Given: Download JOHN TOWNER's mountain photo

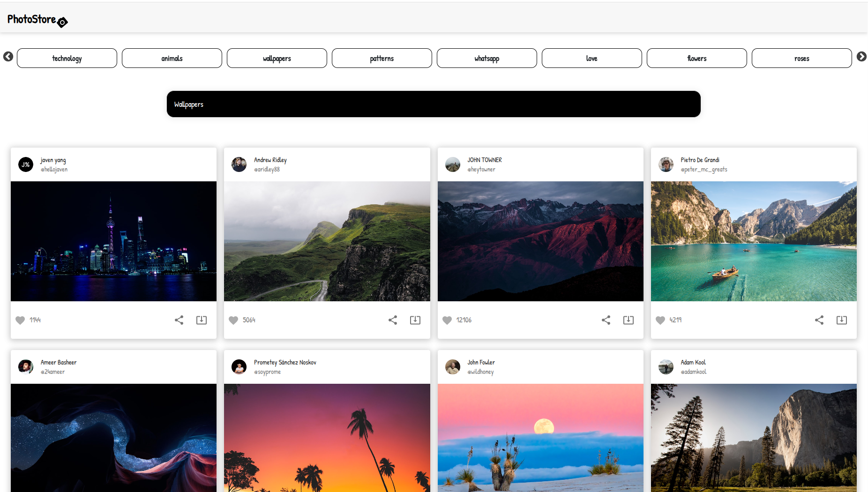Looking at the screenshot, I should pyautogui.click(x=629, y=320).
